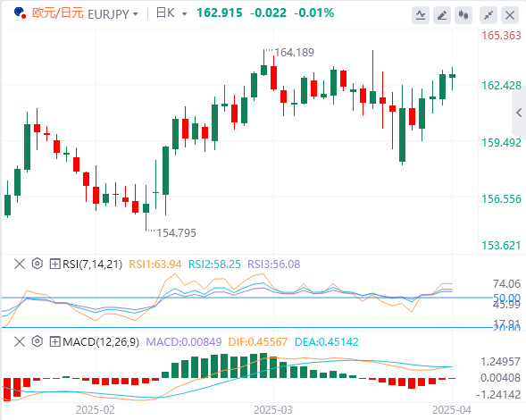
Task: Open RSI indicator settings
Action: click(x=38, y=264)
